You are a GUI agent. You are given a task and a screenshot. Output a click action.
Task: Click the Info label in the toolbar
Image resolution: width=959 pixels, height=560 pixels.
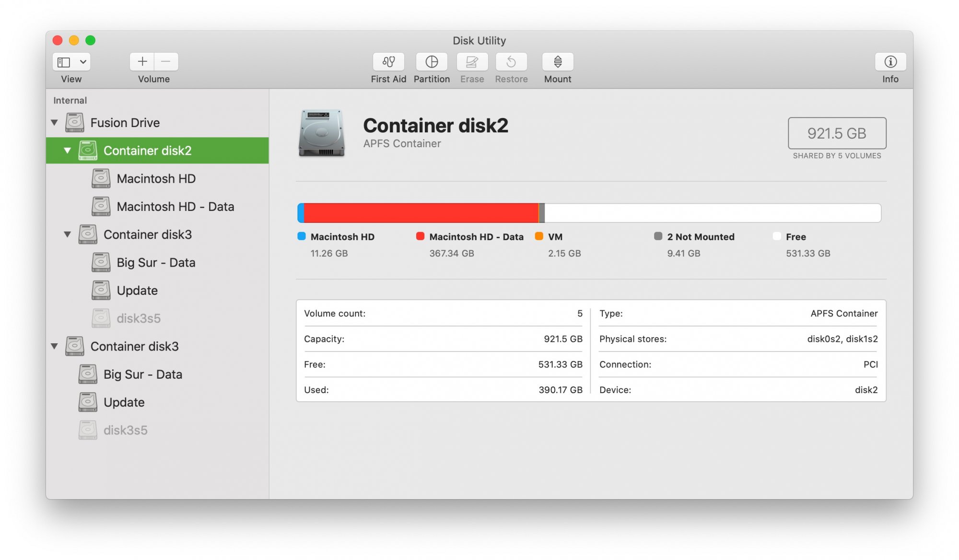pyautogui.click(x=890, y=79)
